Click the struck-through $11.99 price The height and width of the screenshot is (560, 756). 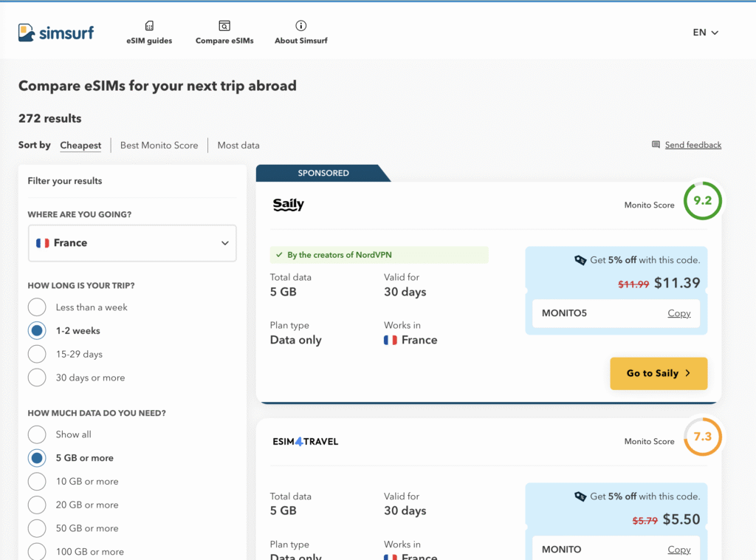(633, 284)
